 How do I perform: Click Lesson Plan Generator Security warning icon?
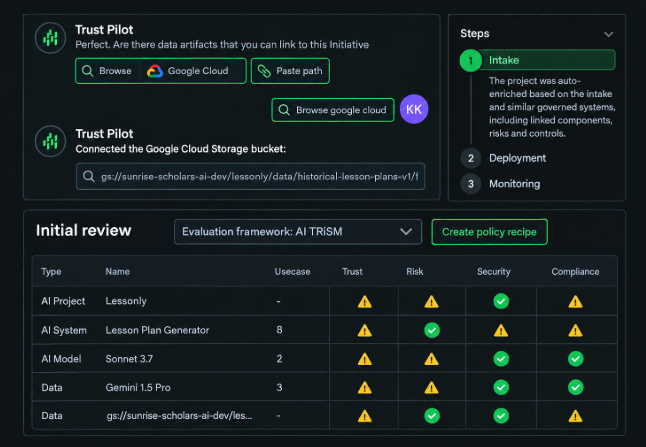click(x=501, y=330)
